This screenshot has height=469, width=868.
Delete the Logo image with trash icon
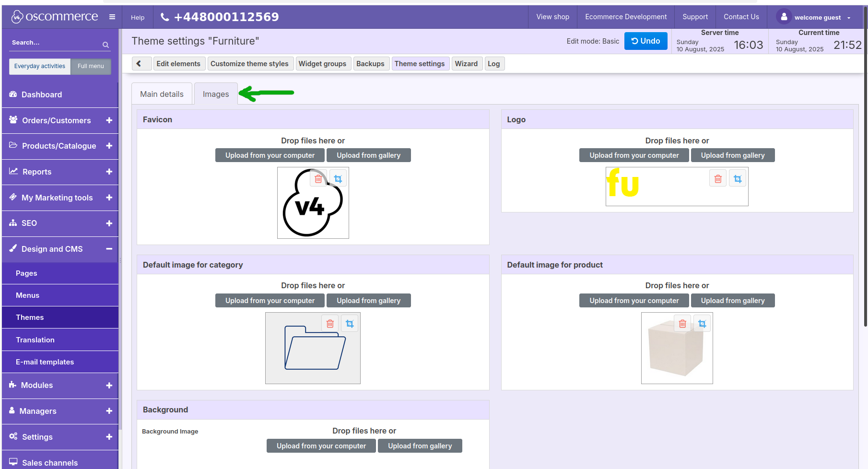[x=718, y=179]
